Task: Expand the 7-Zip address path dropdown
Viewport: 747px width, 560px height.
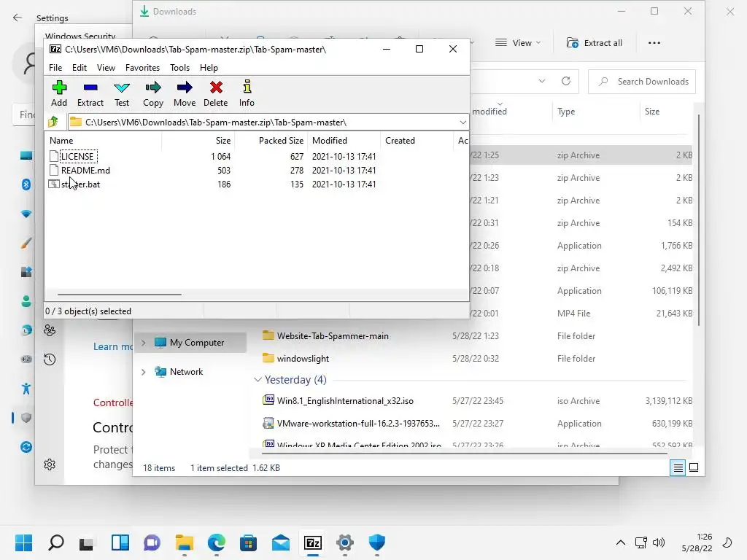Action: (462, 122)
